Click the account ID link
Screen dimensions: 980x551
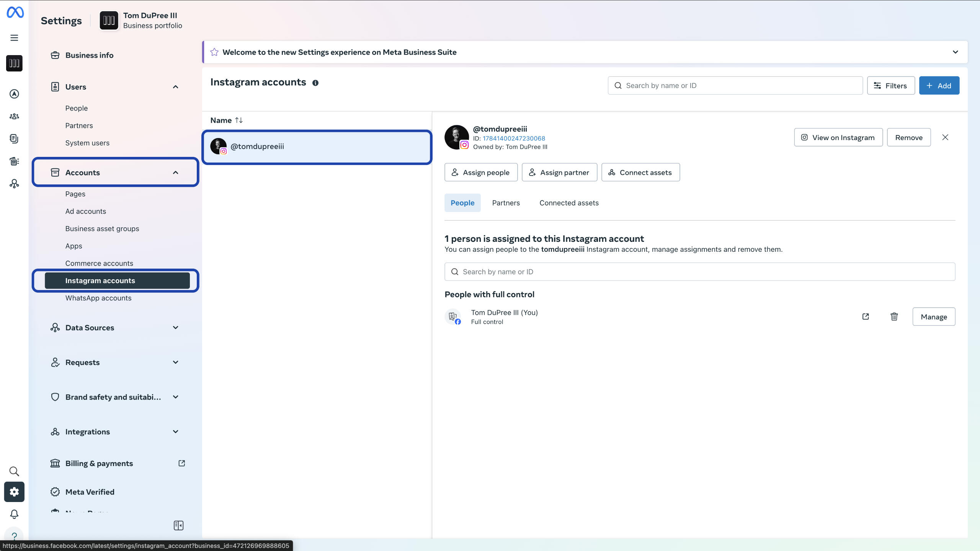(514, 138)
